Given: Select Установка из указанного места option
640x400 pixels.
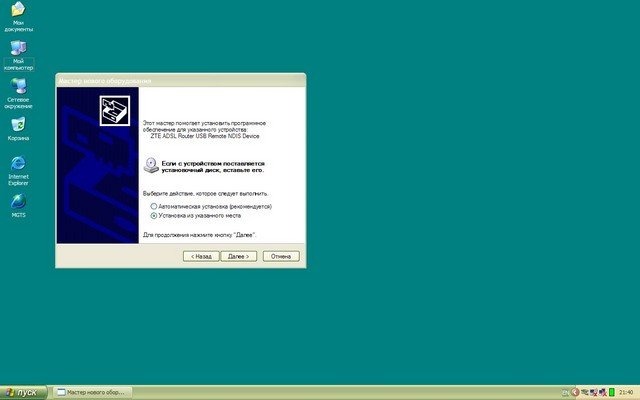Looking at the screenshot, I should click(x=153, y=215).
